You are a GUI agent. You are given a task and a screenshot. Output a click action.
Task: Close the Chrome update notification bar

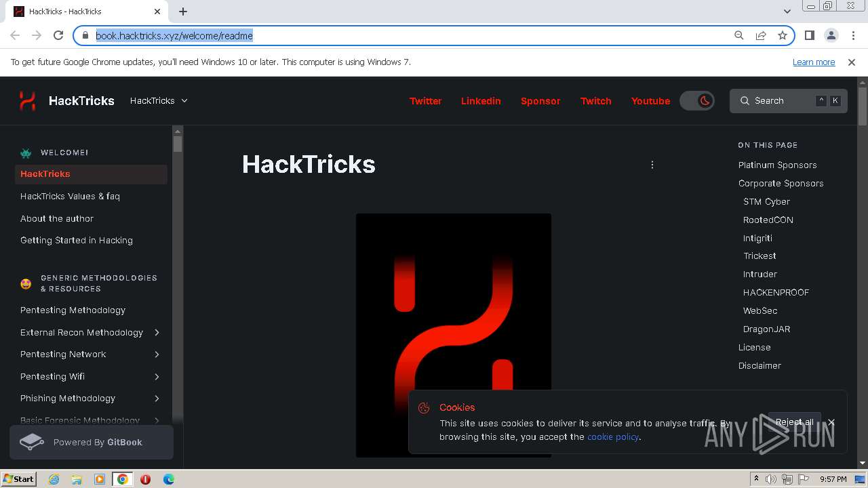[x=852, y=62]
